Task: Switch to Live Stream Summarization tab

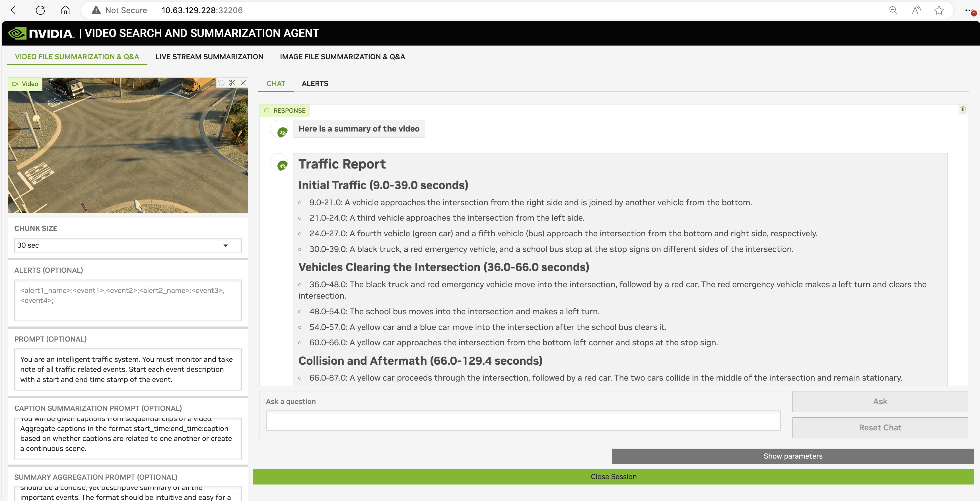Action: point(209,57)
